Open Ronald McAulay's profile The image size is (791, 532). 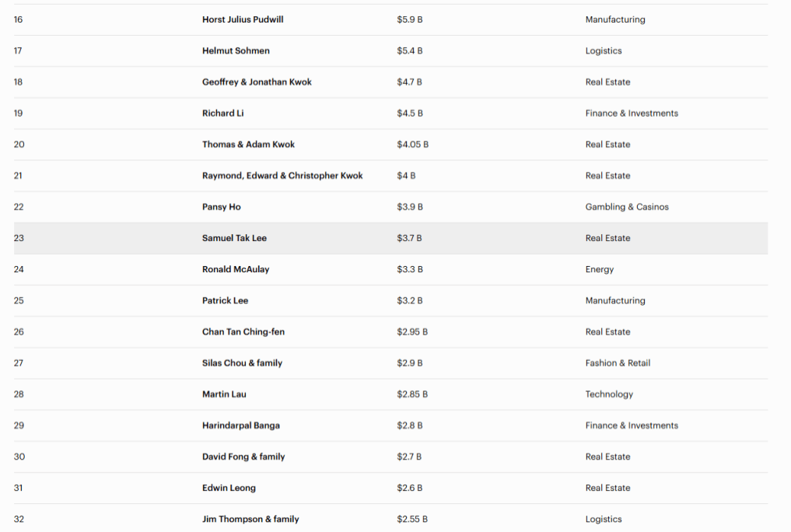point(236,269)
